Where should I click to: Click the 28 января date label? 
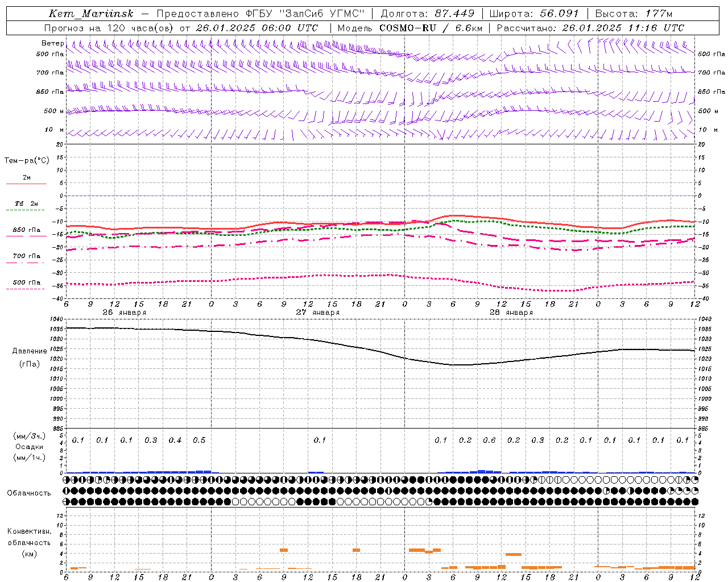511,313
